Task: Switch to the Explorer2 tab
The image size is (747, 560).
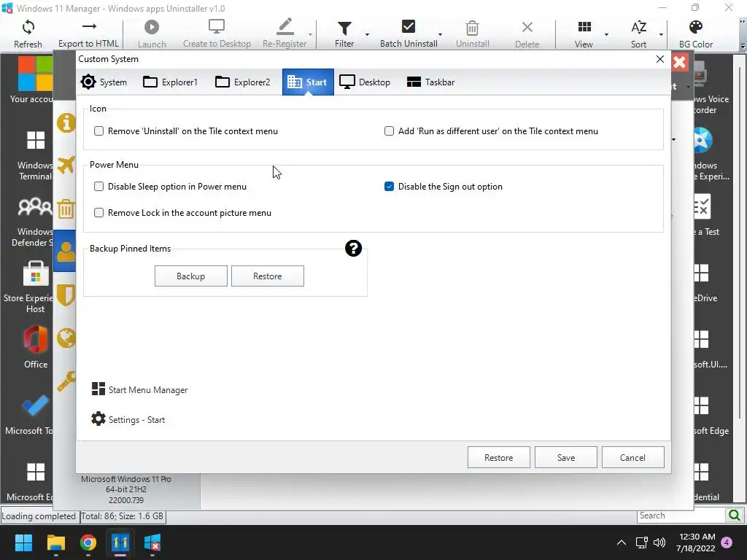Action: point(242,82)
